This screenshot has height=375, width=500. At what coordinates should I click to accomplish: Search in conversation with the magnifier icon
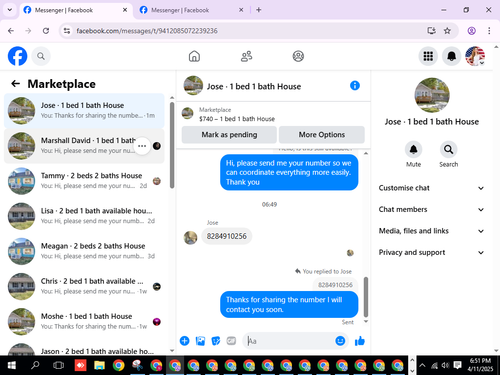[448, 149]
